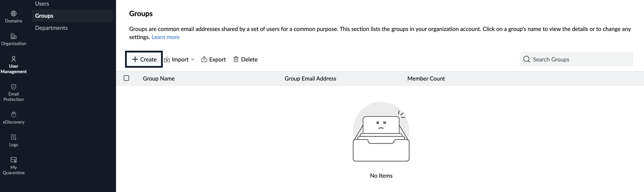This screenshot has width=644, height=192.
Task: Open the Domains globe icon
Action: tap(13, 13)
